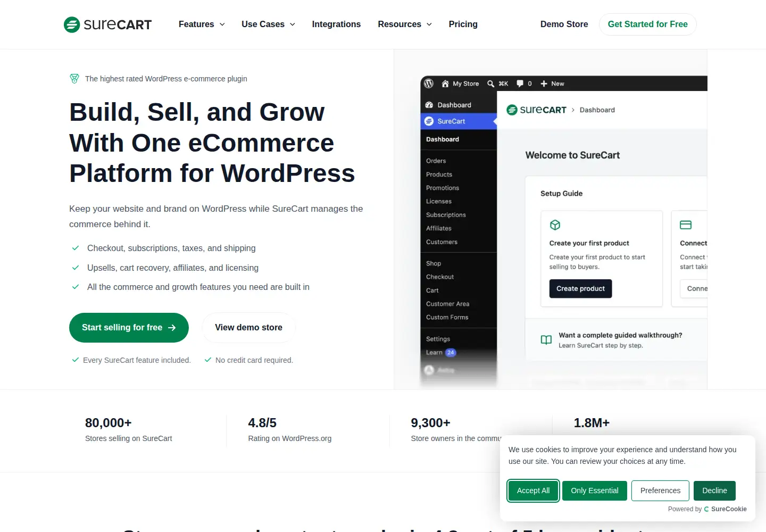766x532 pixels.
Task: Click the open book walkthrough icon
Action: 546,340
